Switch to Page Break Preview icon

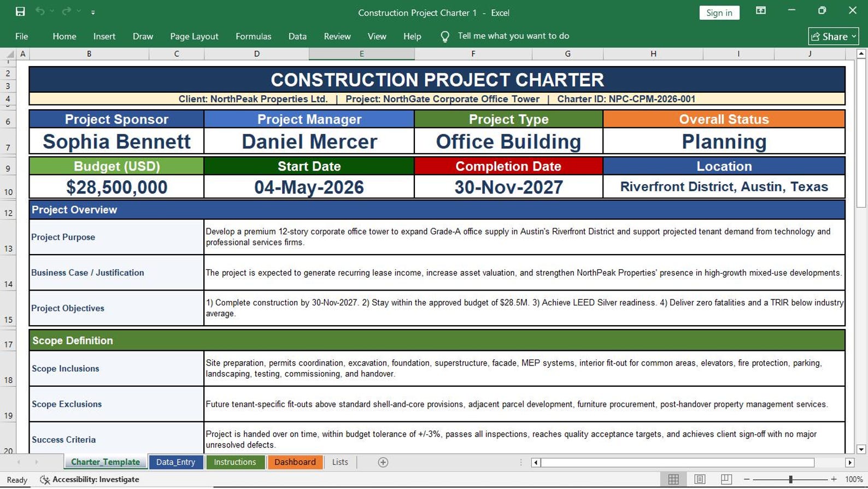(726, 479)
